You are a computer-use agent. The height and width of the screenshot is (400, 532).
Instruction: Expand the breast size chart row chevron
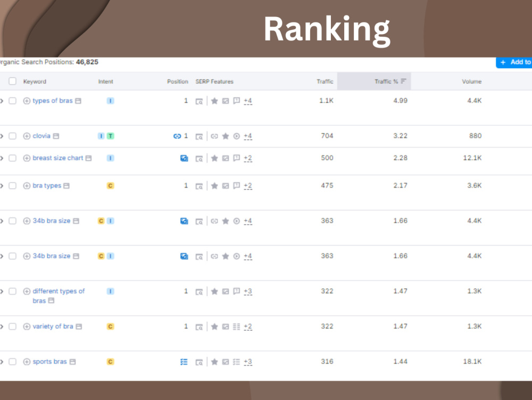[2, 158]
